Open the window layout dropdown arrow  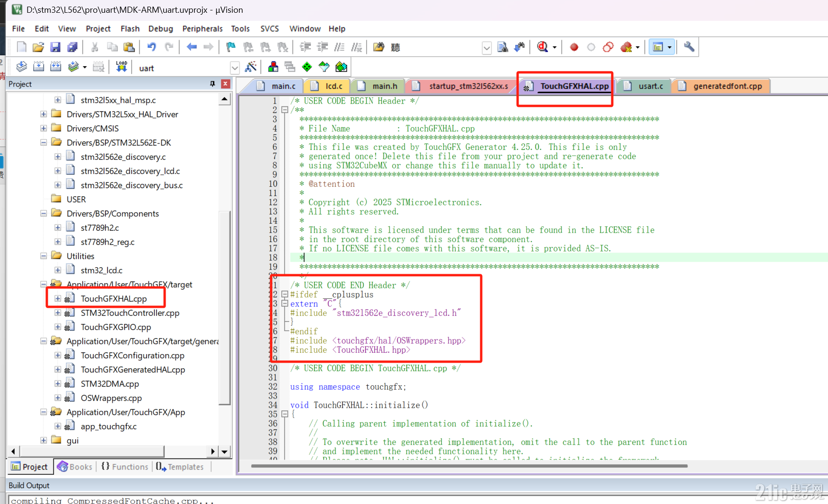[669, 47]
